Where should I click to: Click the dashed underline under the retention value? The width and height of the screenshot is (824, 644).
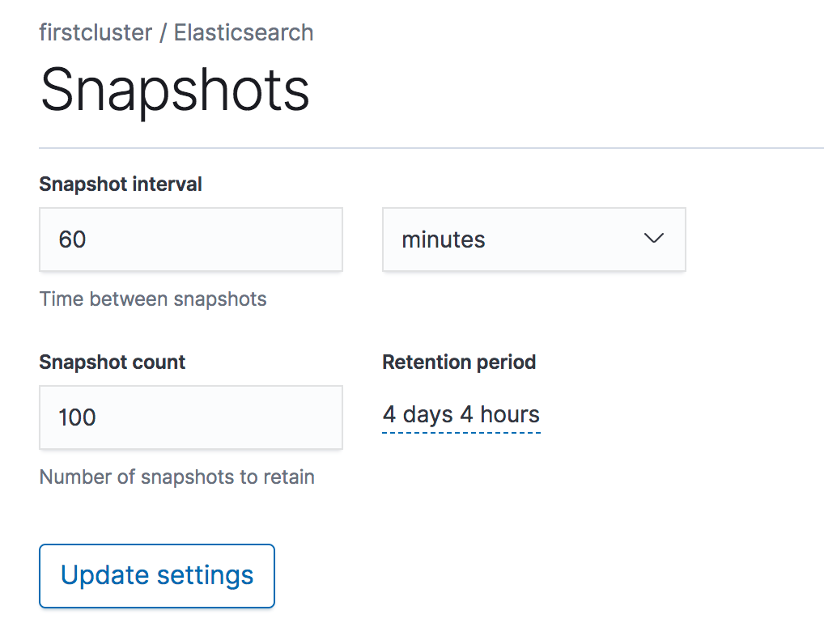point(461,433)
